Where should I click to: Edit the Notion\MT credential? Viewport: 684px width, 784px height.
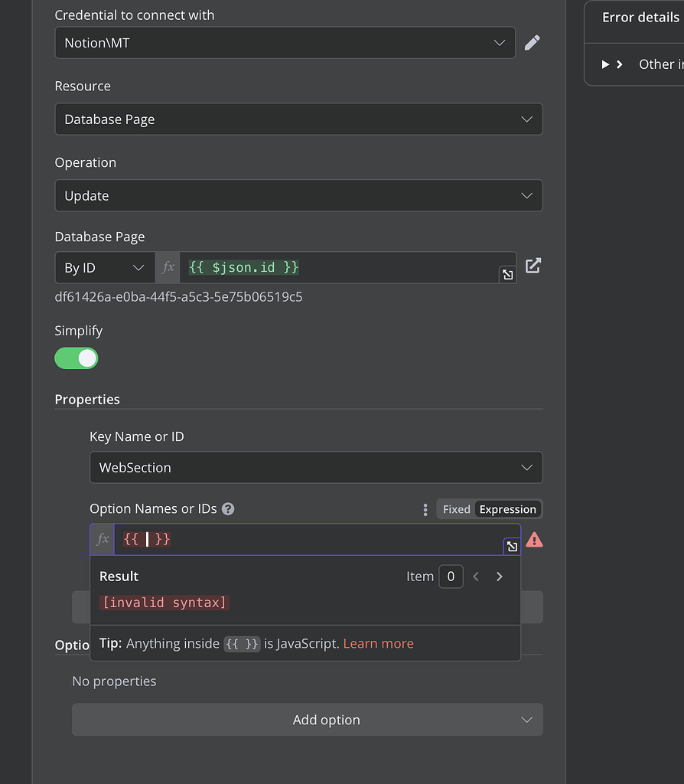click(533, 42)
